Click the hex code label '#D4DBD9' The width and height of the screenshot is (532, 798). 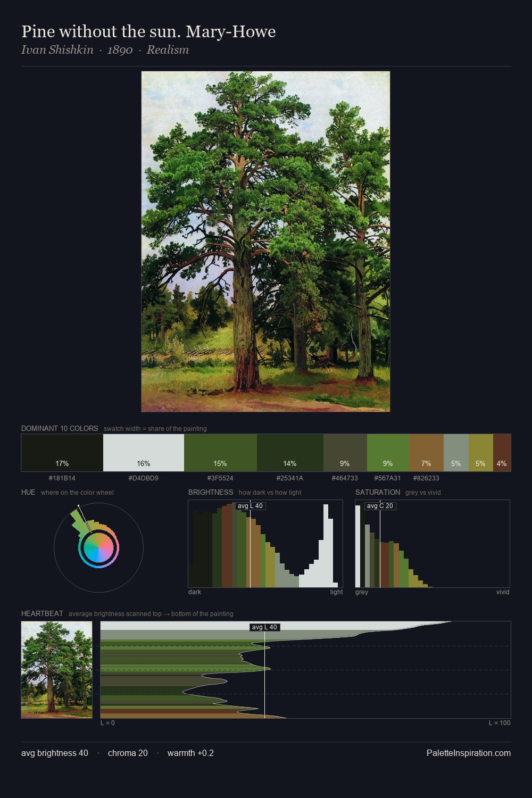point(144,478)
